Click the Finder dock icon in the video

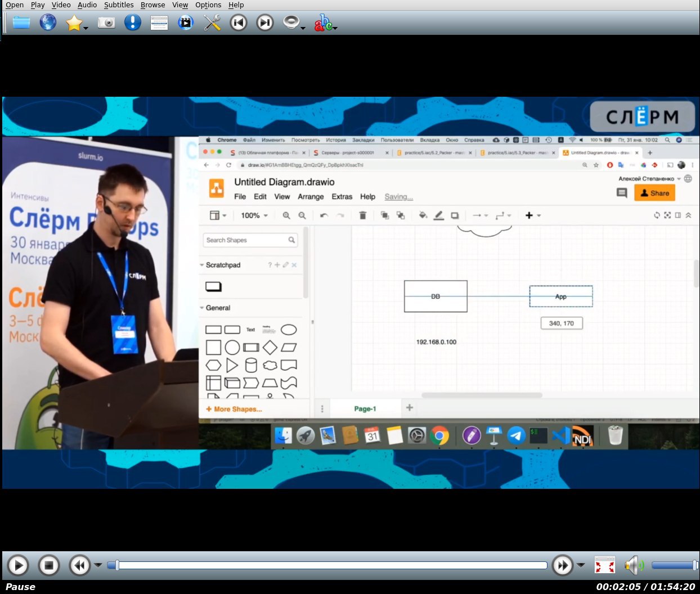(284, 436)
